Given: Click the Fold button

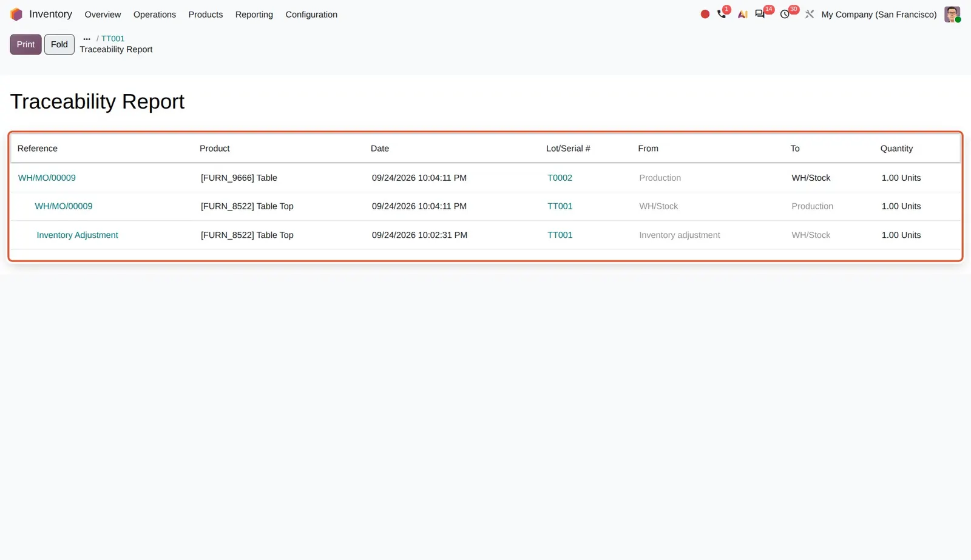Looking at the screenshot, I should 59,44.
